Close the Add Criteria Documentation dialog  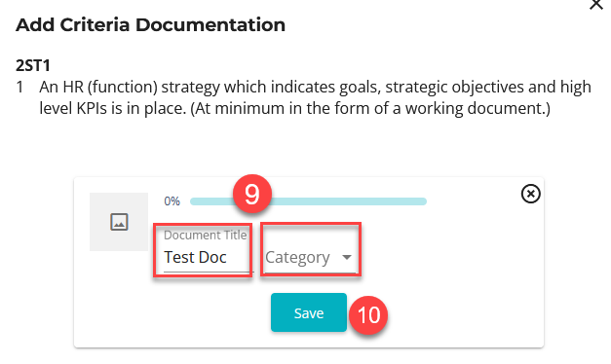click(596, 4)
